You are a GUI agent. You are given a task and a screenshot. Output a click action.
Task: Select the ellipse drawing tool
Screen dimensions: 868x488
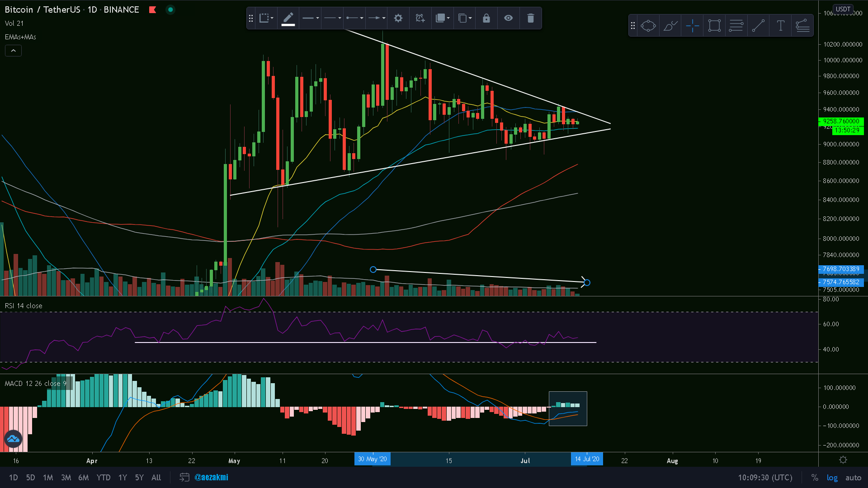tap(648, 26)
